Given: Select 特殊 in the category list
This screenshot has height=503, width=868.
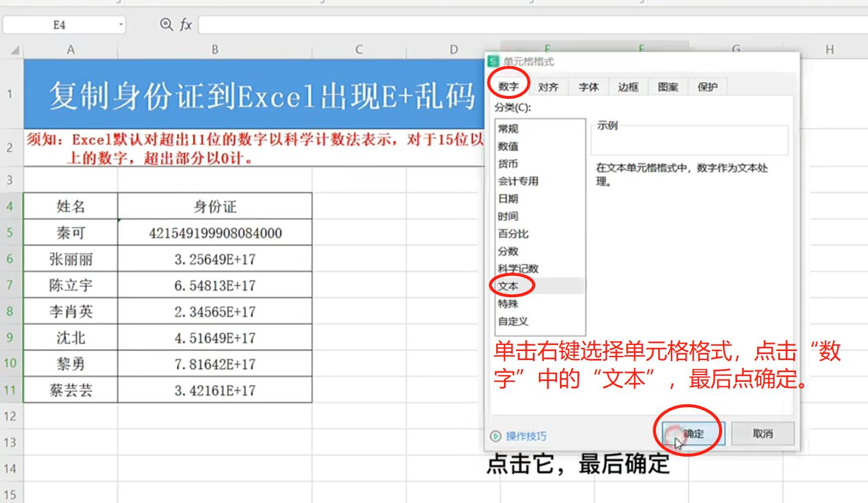Looking at the screenshot, I should [x=539, y=303].
